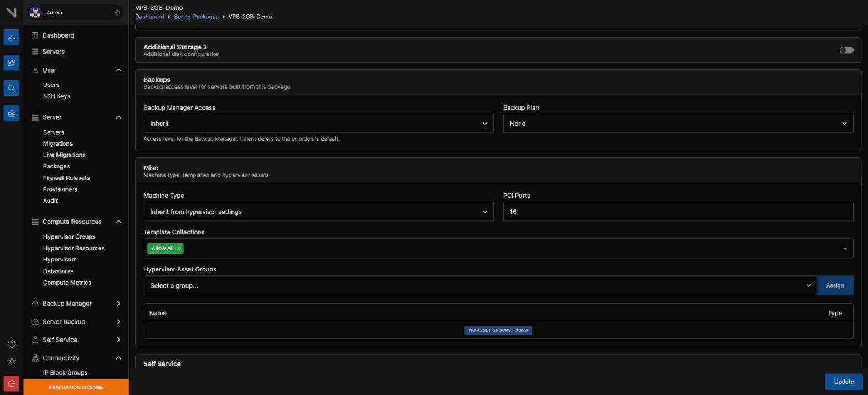Click the Connectivity network icon

(35, 358)
